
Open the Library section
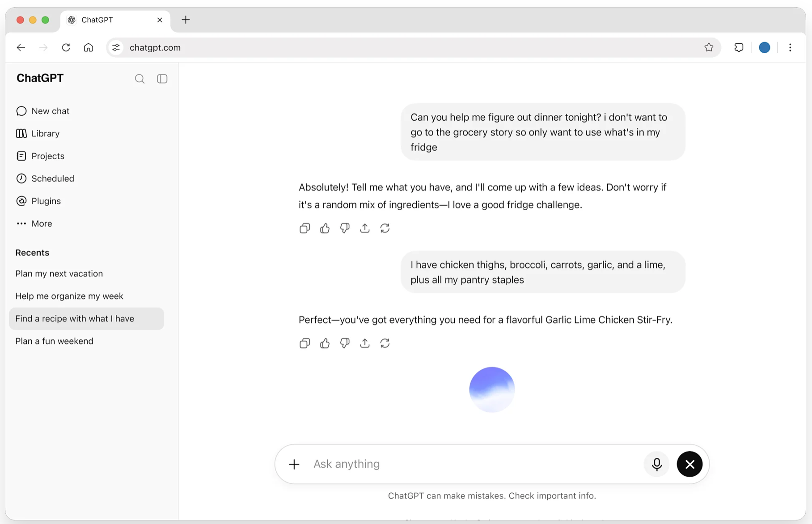(x=38, y=133)
